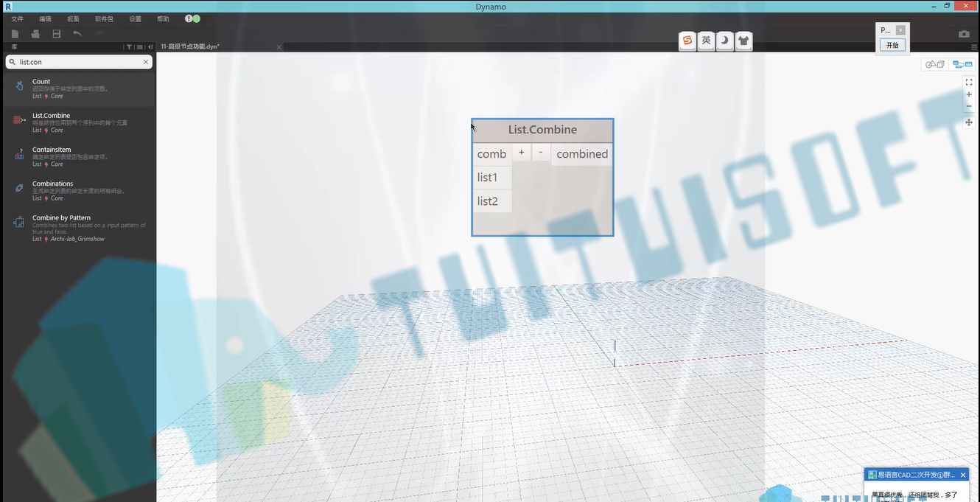
Task: Open the 文件 menu
Action: coord(17,19)
